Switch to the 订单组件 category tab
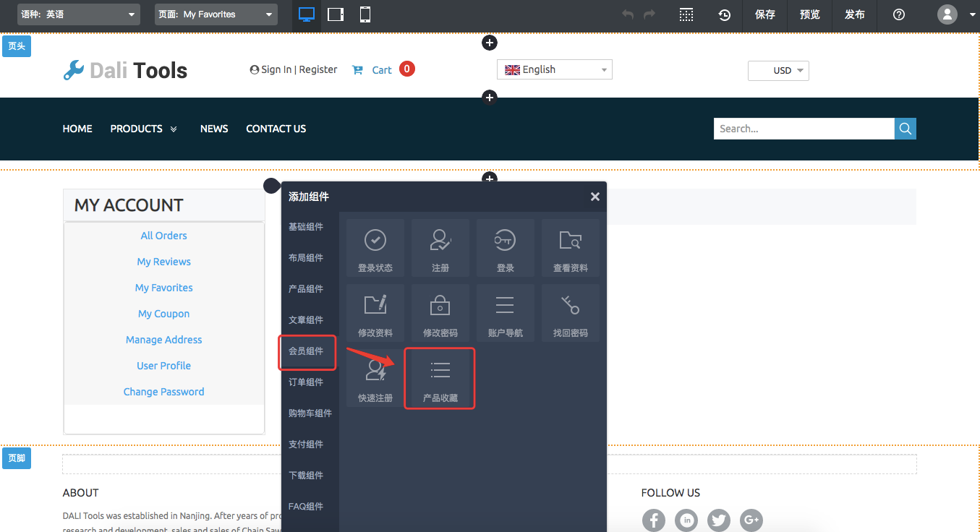The image size is (980, 532). coord(307,382)
